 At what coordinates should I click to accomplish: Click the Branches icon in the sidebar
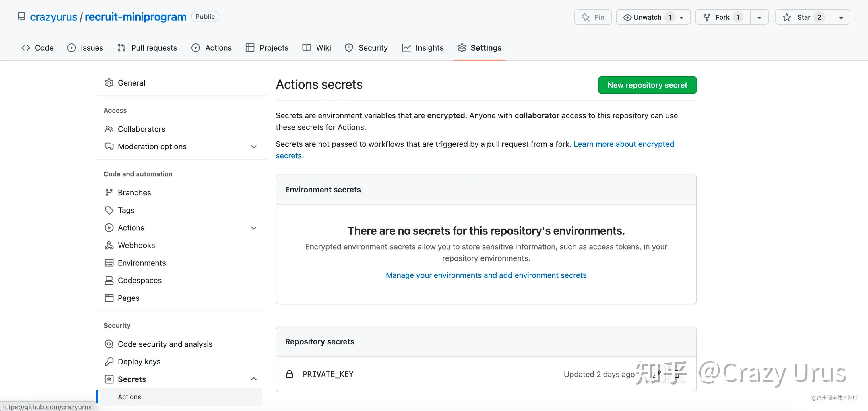point(109,192)
